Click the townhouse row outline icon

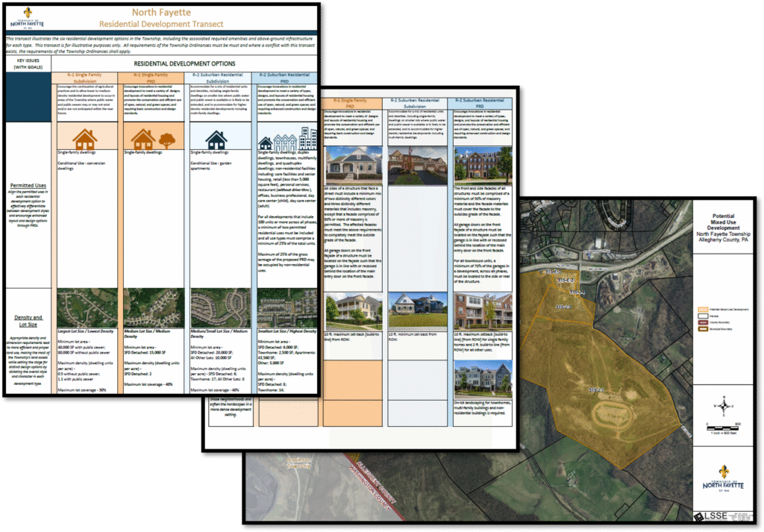point(284,142)
